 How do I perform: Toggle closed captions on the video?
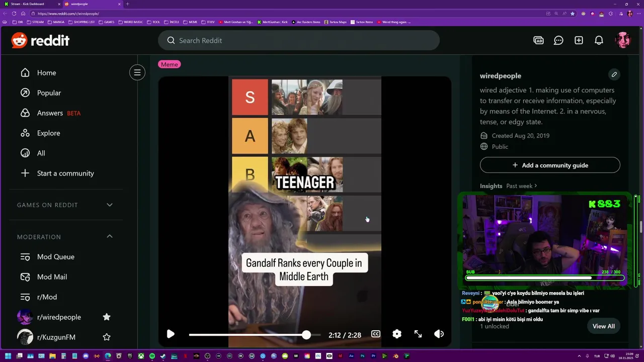376,334
